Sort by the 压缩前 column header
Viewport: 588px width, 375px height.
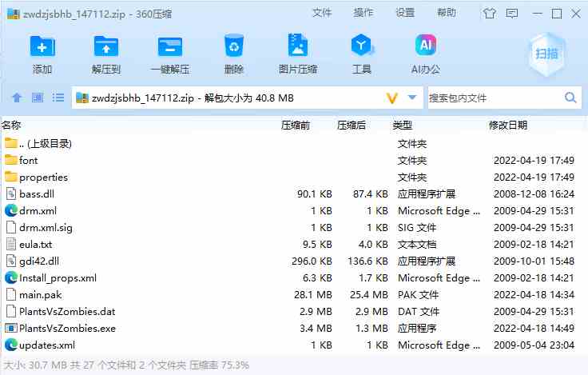[296, 125]
